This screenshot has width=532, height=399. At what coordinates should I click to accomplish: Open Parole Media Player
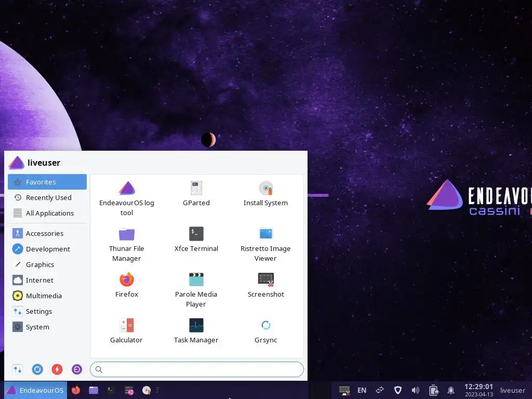pyautogui.click(x=196, y=290)
